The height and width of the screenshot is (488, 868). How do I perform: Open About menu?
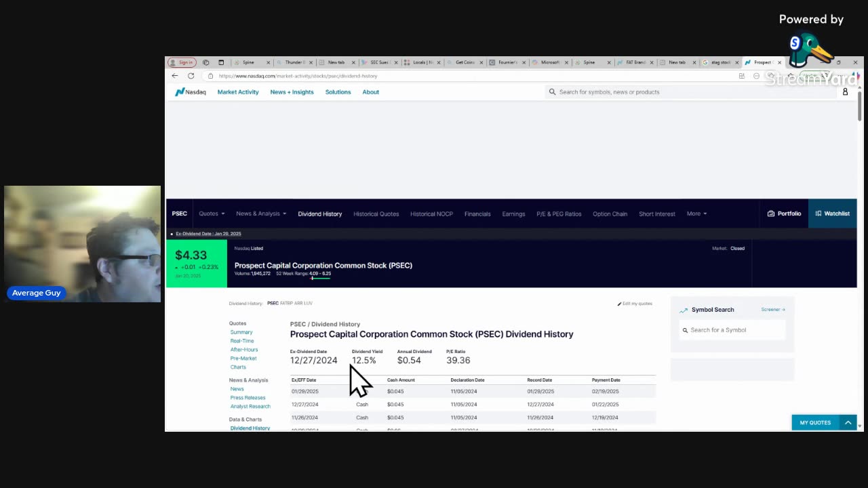click(x=370, y=92)
